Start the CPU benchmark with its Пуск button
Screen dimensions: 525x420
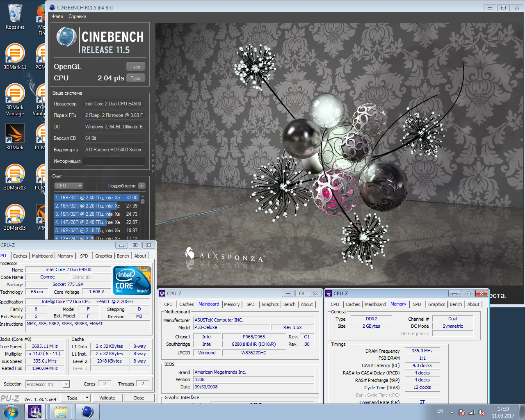135,78
